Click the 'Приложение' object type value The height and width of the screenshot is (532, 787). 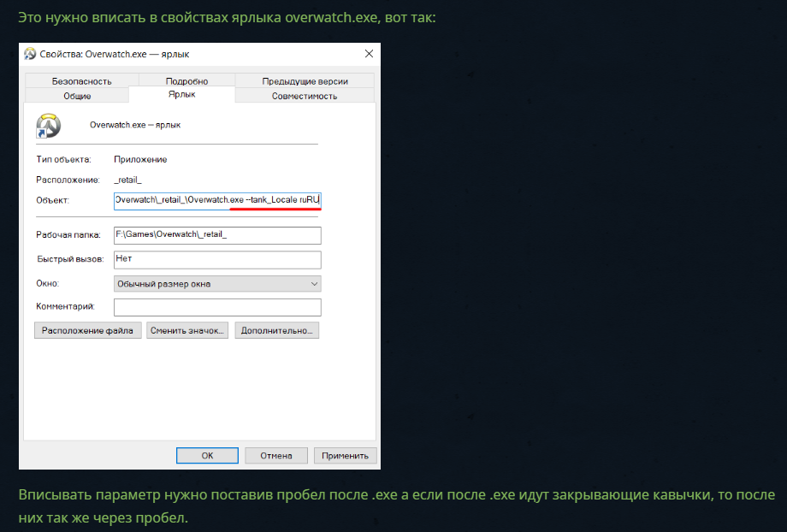click(x=140, y=160)
